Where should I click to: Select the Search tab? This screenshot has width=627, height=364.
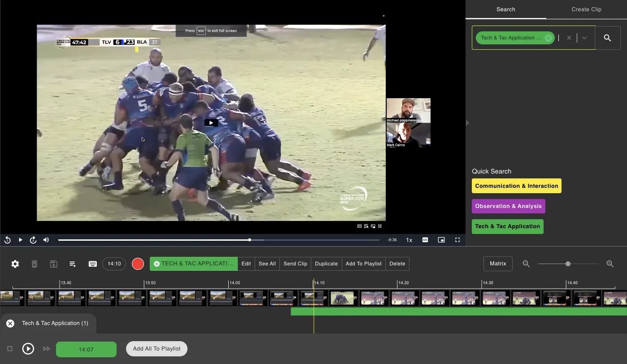tap(505, 9)
